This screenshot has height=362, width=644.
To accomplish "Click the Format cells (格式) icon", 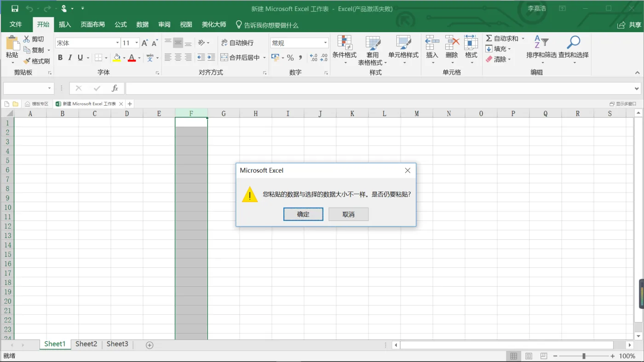I will point(471,43).
